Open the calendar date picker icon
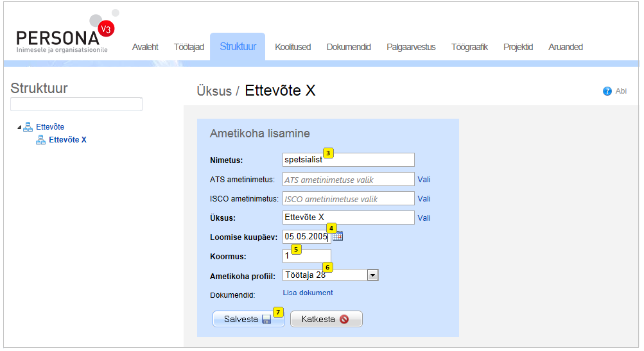Viewport: 644px width, 351px height. point(338,237)
